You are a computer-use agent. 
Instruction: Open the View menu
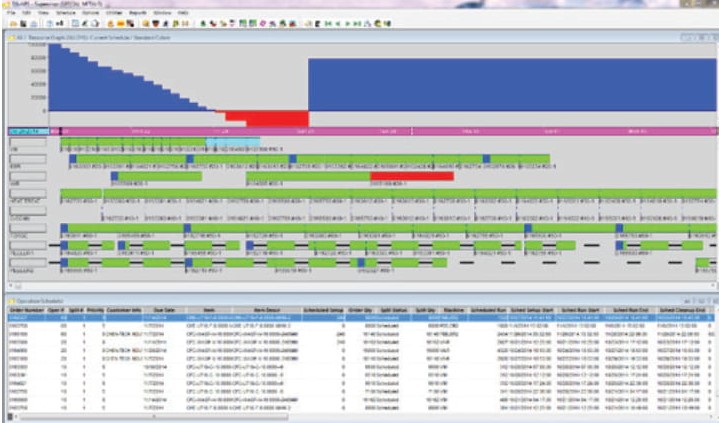click(x=43, y=13)
